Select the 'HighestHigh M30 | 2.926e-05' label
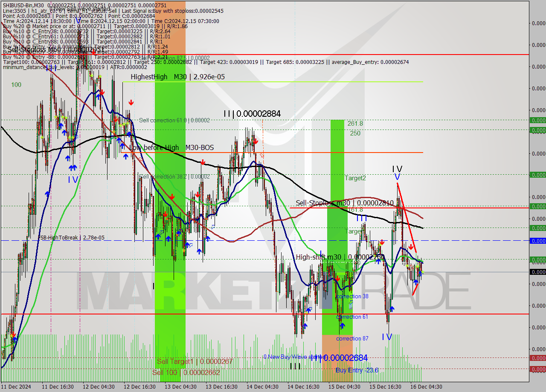This screenshot has height=392, width=546. tap(177, 77)
